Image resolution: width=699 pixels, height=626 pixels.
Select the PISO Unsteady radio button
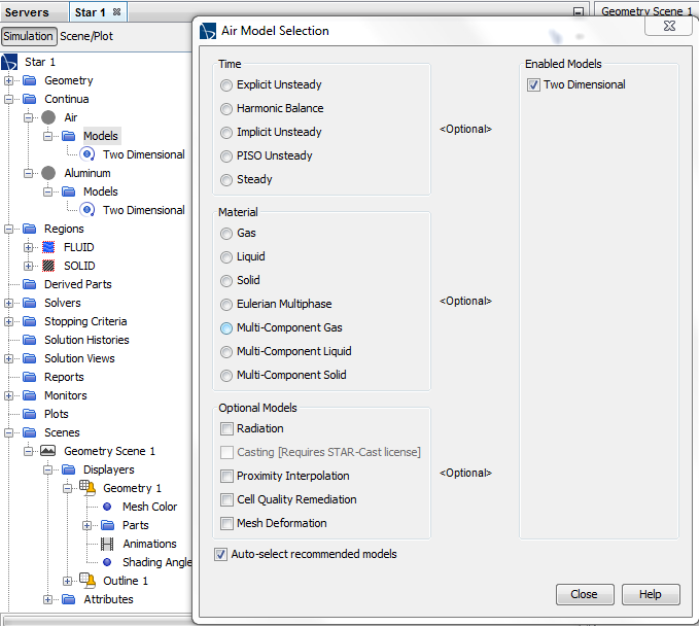226,156
